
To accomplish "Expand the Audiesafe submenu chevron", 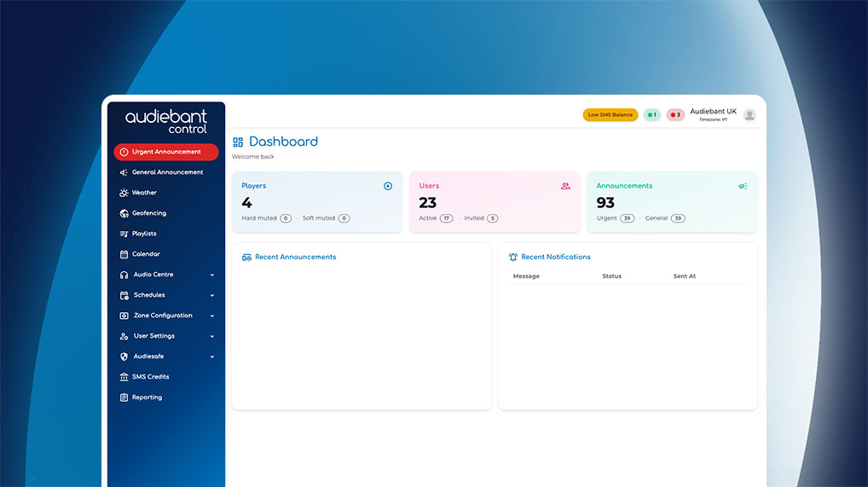I will click(x=212, y=357).
